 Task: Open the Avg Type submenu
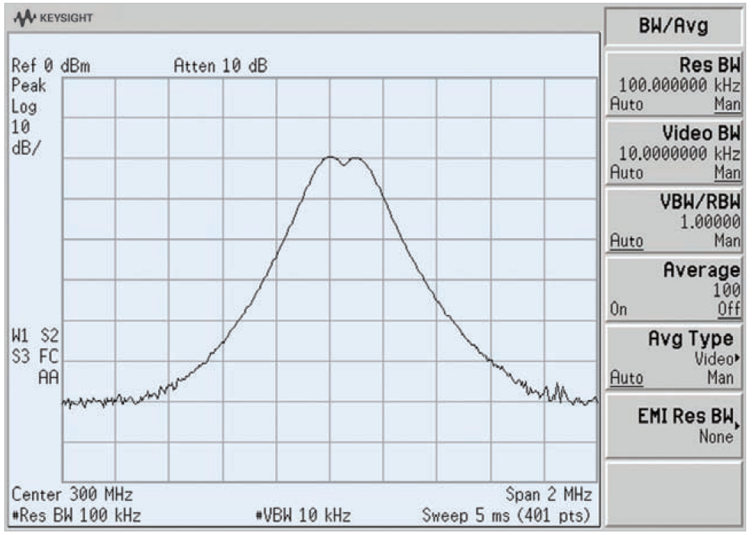(x=674, y=357)
